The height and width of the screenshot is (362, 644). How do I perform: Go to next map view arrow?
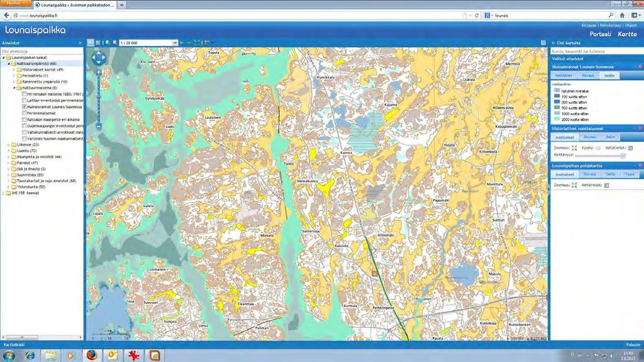click(x=189, y=43)
